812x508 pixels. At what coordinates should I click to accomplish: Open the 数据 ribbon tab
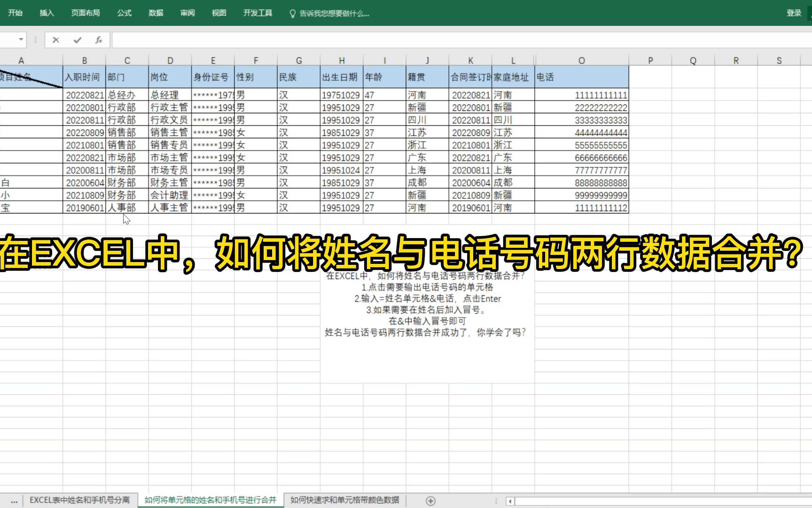coord(156,13)
